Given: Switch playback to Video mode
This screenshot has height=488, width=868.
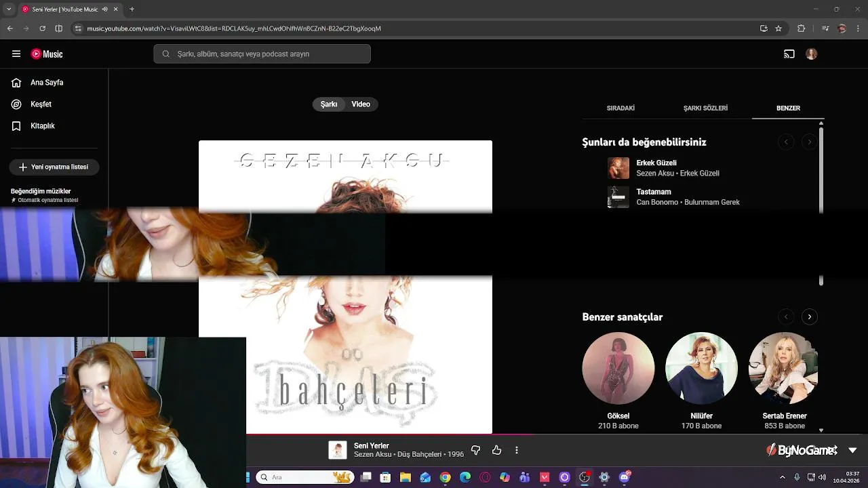Looking at the screenshot, I should click(x=361, y=104).
